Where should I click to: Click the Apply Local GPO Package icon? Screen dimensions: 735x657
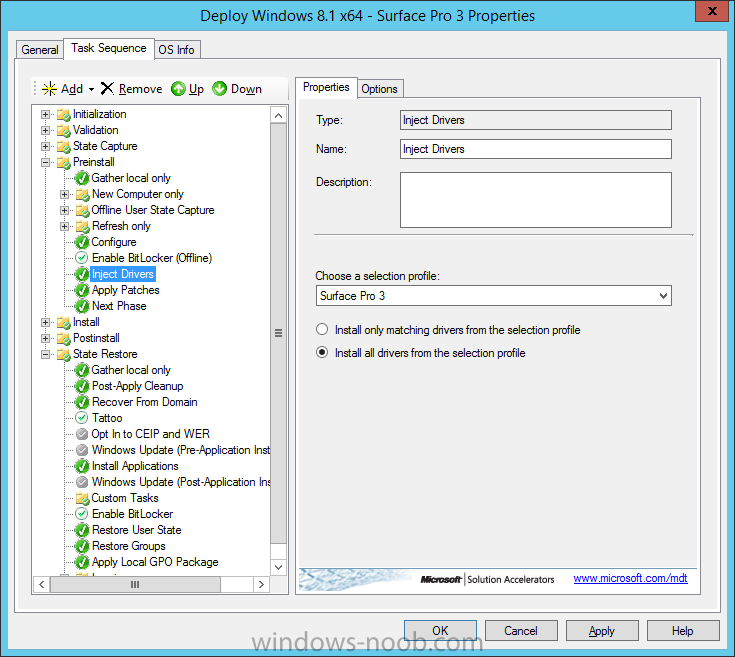(x=82, y=562)
